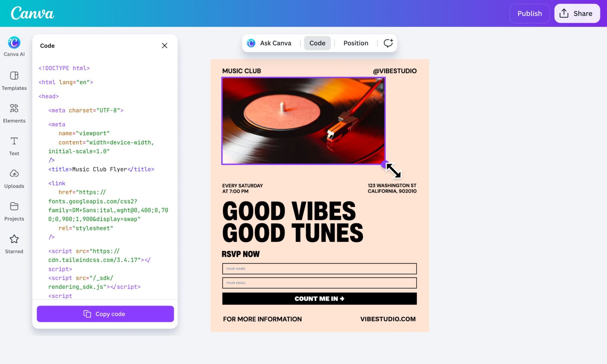
Task: Switch to the Position tab
Action: (356, 43)
